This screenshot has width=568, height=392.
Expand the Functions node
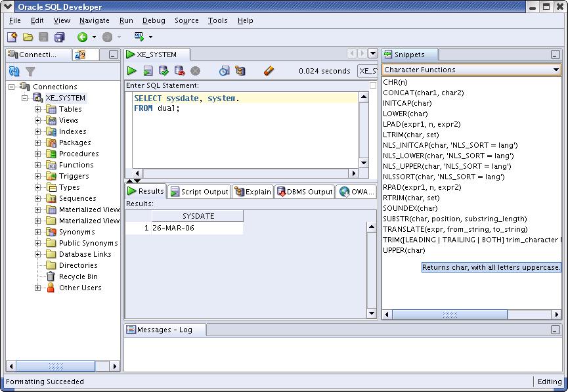[37, 165]
